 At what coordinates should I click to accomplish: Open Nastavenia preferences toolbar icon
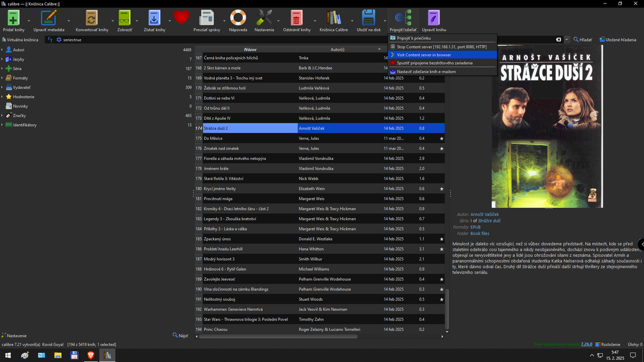264,18
